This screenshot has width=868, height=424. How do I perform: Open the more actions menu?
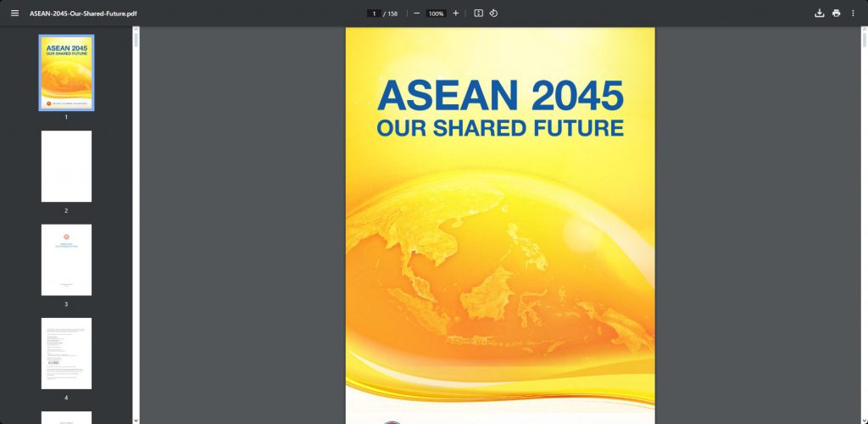[x=853, y=14]
